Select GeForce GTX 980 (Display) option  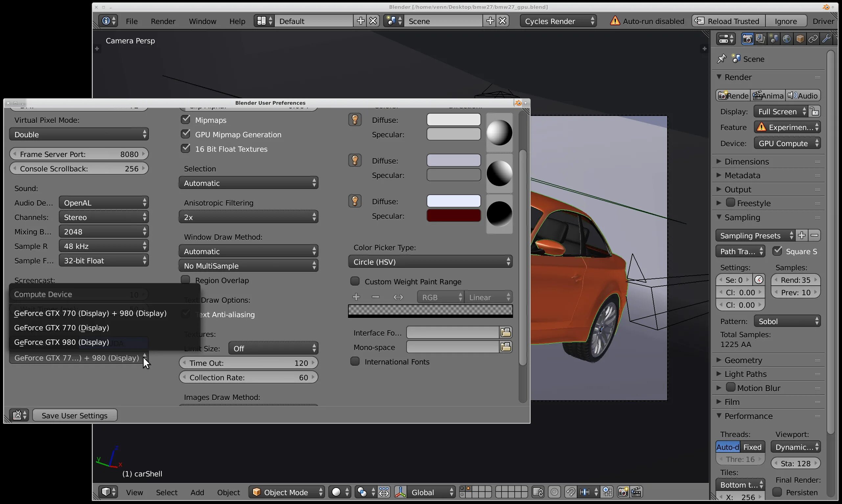point(61,342)
